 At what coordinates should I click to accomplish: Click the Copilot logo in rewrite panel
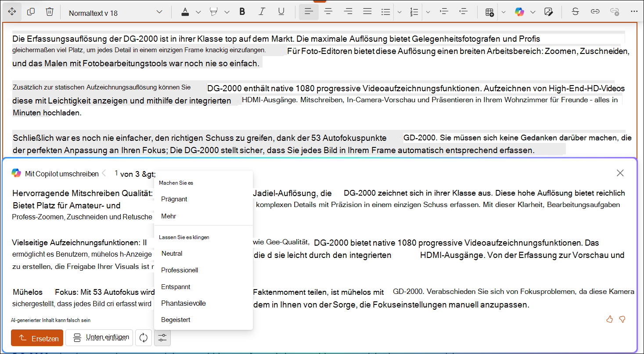point(16,173)
